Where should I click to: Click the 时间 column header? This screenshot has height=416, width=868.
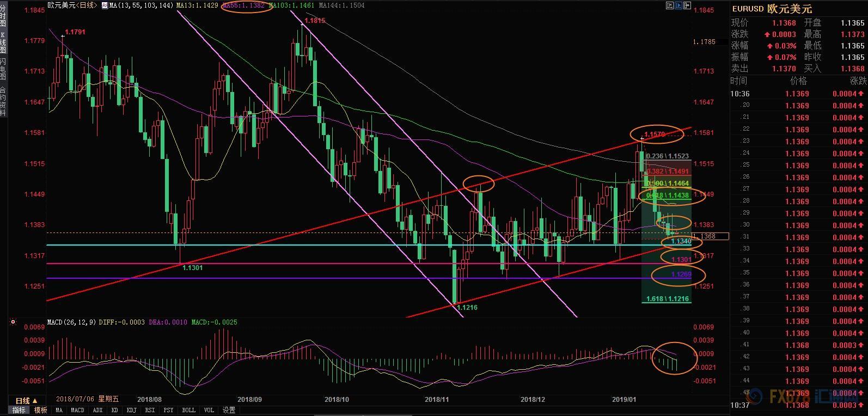click(739, 81)
